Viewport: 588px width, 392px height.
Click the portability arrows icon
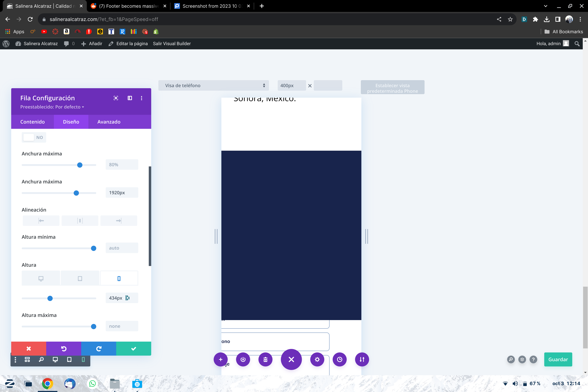362,359
